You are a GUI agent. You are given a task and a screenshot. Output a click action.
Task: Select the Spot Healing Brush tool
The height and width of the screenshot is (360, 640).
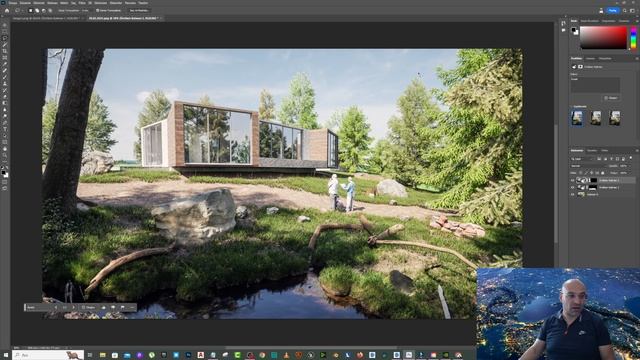click(x=5, y=71)
